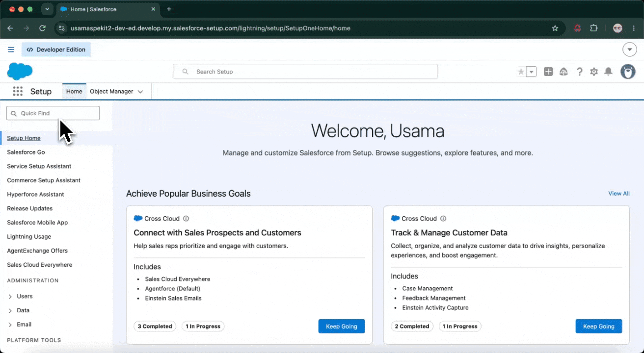Screen dimensions: 644x353
Task: Open the Help question mark icon
Action: 579,72
